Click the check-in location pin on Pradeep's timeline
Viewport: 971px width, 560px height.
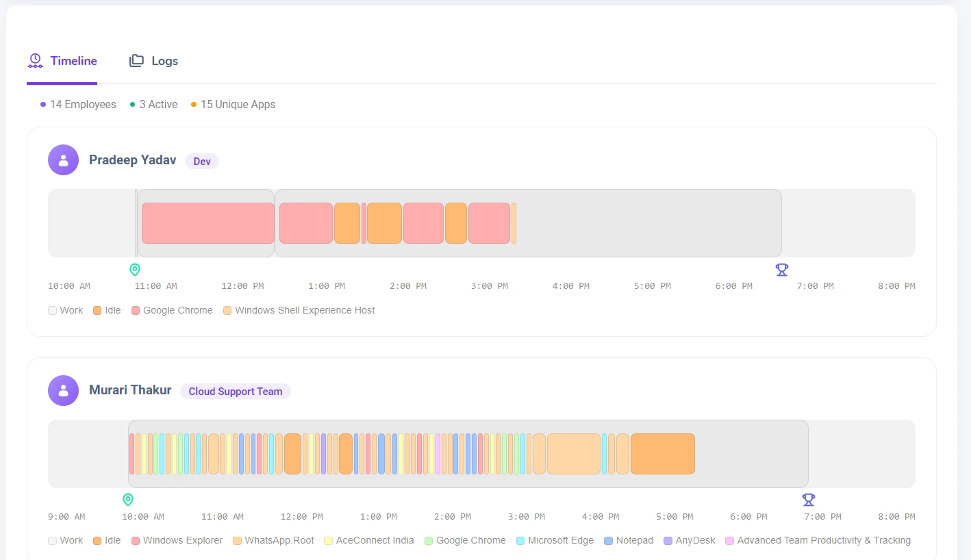pyautogui.click(x=135, y=270)
